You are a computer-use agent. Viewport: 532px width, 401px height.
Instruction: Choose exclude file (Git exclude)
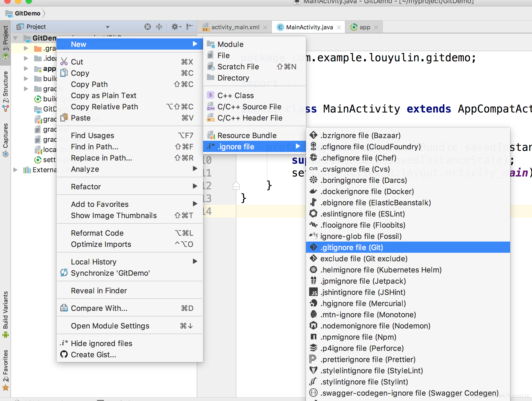pos(408,258)
